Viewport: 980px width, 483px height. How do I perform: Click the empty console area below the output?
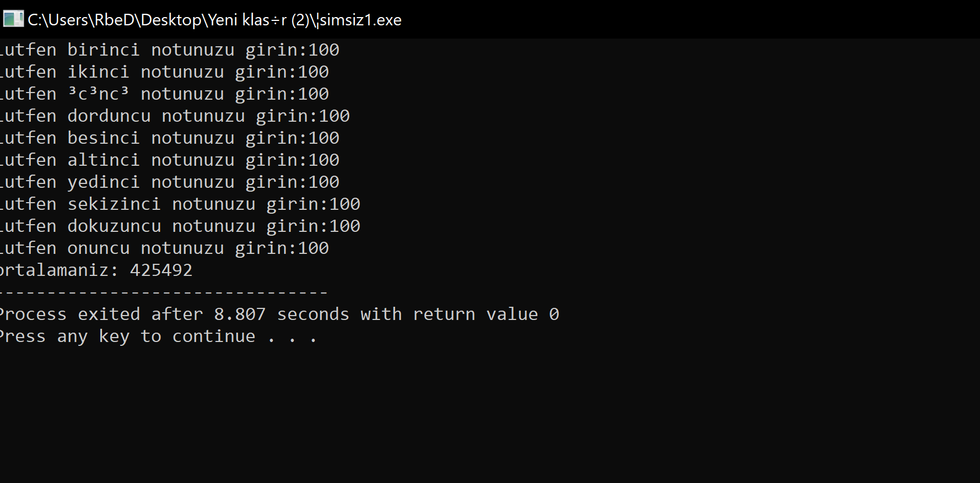[x=489, y=413]
